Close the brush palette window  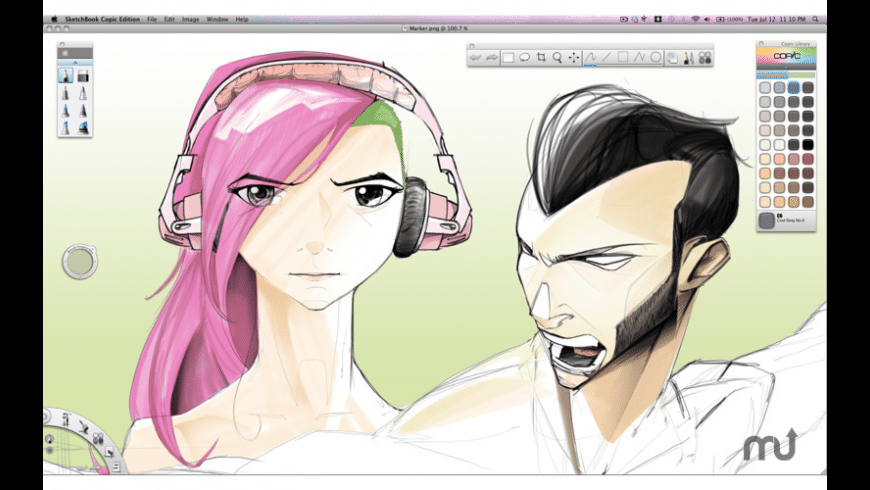coord(62,44)
